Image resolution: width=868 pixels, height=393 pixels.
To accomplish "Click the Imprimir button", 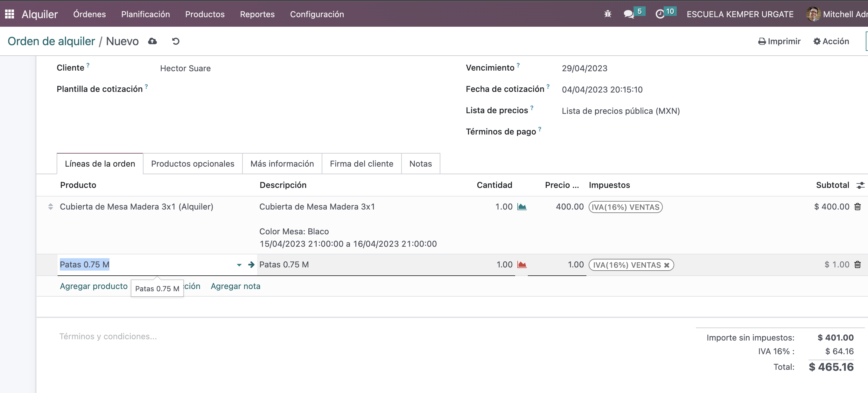I will [x=779, y=41].
